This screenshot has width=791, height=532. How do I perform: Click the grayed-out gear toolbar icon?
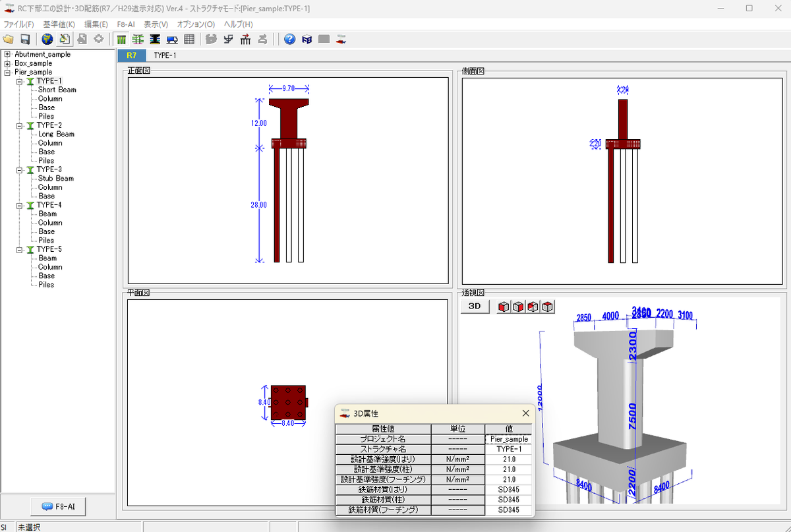[x=98, y=40]
